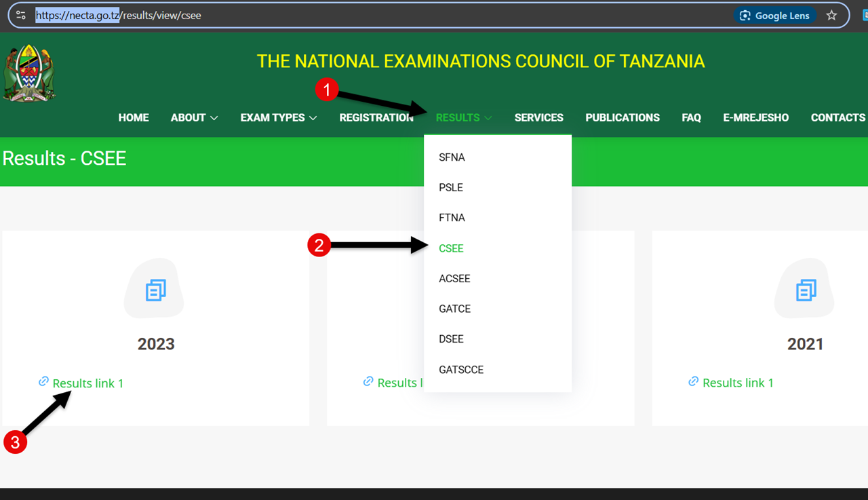Bookmark this page with the star icon

coord(831,16)
